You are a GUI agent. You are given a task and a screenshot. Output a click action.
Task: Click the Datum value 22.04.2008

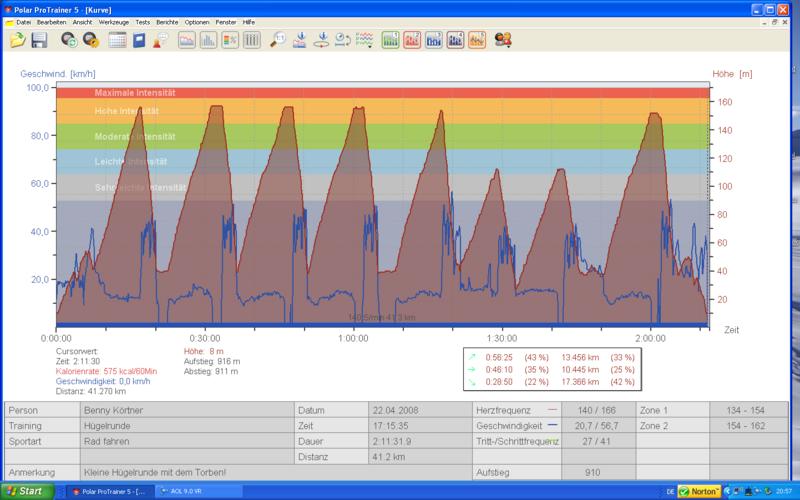[420, 410]
